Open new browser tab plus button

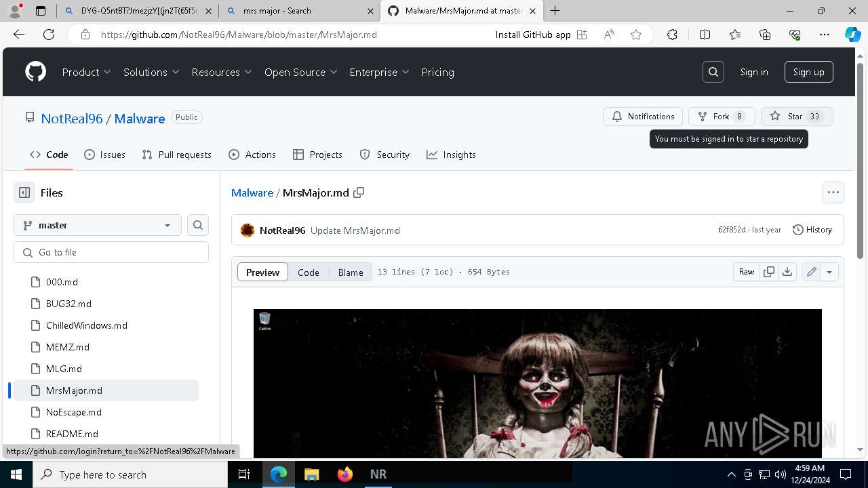pyautogui.click(x=555, y=10)
